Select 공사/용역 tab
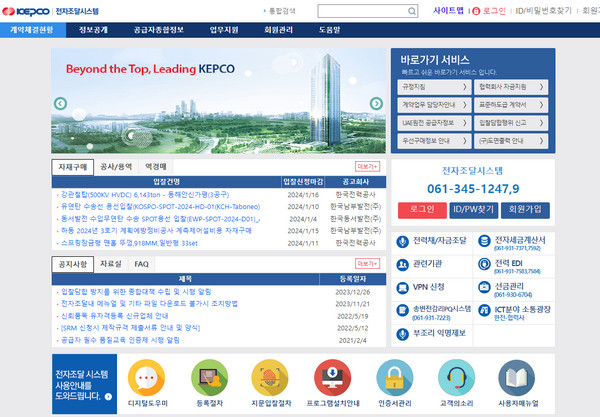 116,167
